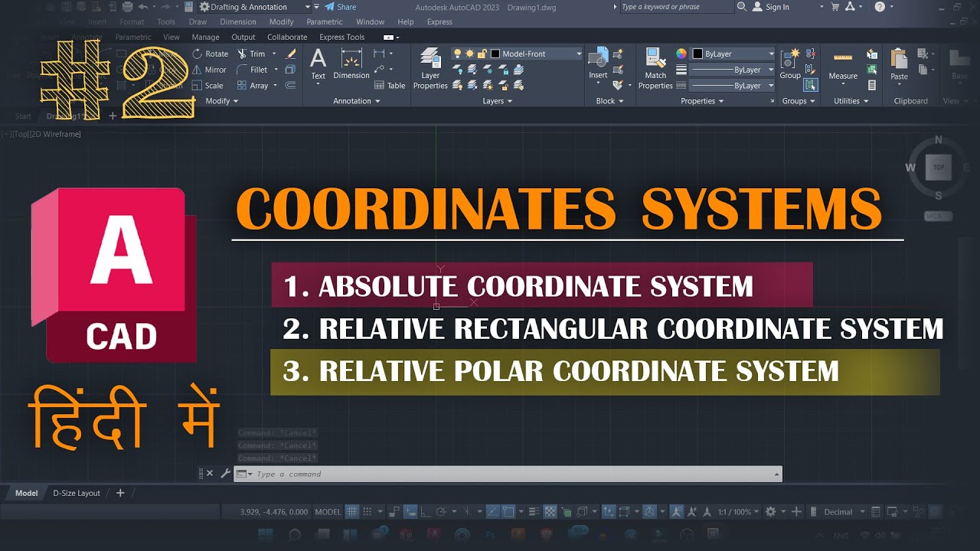Click the command line customize wrench icon
The height and width of the screenshot is (551, 980).
click(x=225, y=474)
